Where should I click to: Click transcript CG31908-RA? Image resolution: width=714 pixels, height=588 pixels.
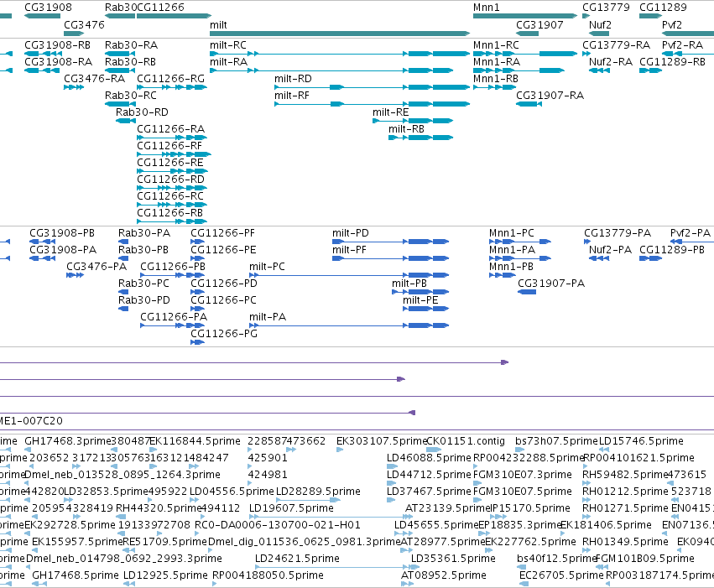pos(44,70)
